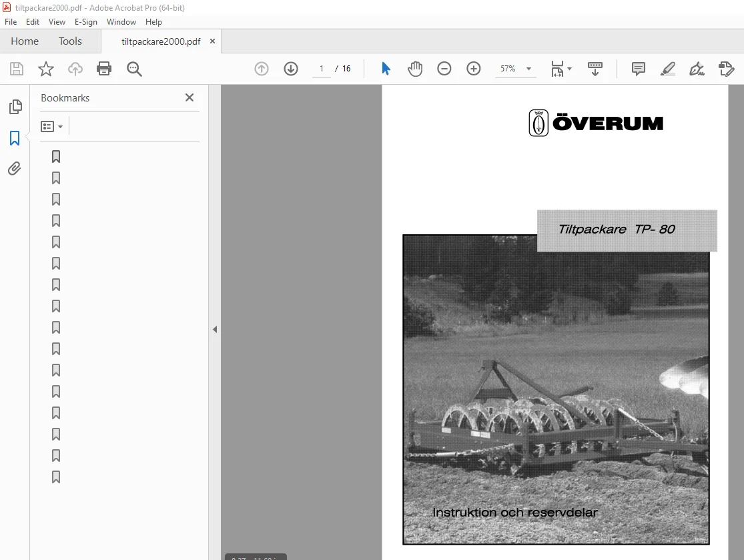Open the zoom percentage dropdown arrow
This screenshot has width=744, height=560.
[528, 69]
